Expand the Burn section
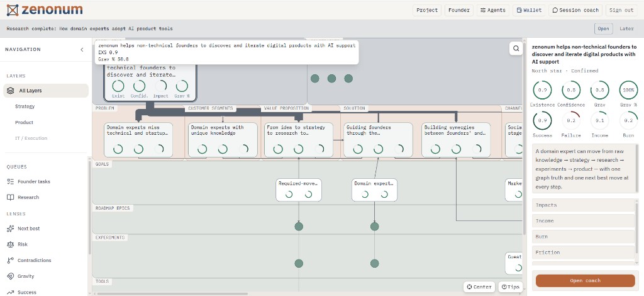Viewport: 644px width, 296px height. coord(584,237)
